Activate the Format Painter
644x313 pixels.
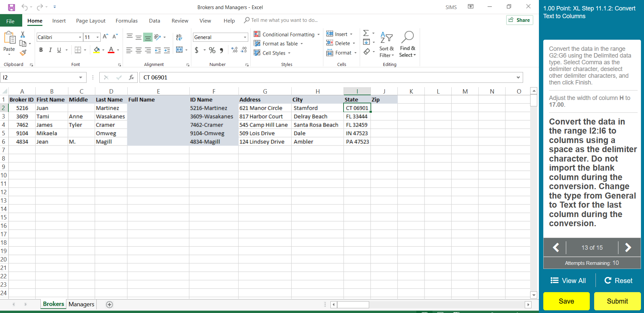[x=23, y=53]
